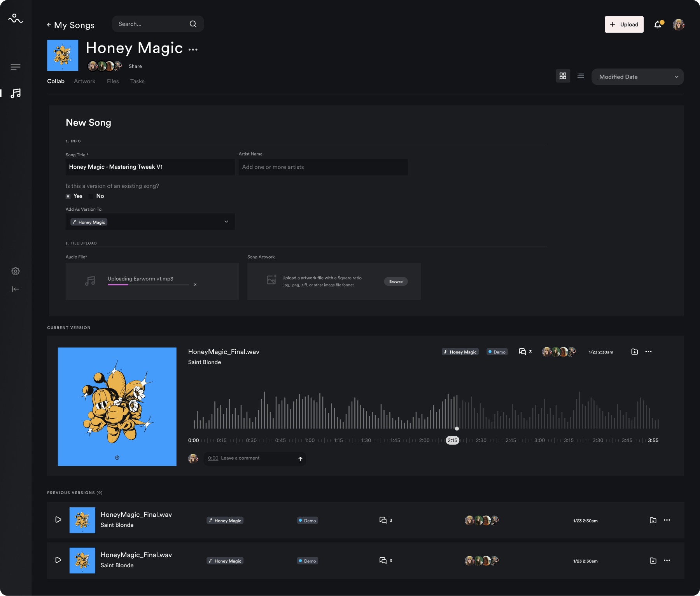Click Browse to choose song artwork
Screen dimensions: 700x596
tap(395, 281)
